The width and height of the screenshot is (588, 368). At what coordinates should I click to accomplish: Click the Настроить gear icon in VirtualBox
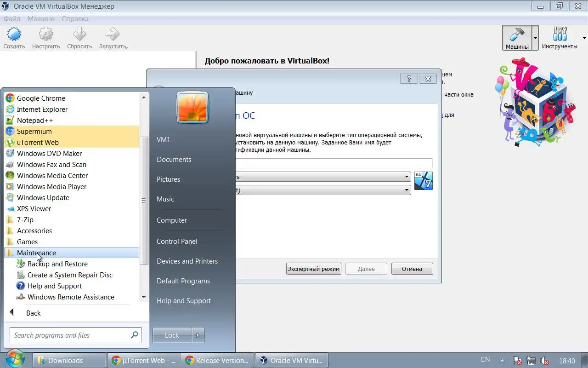46,38
